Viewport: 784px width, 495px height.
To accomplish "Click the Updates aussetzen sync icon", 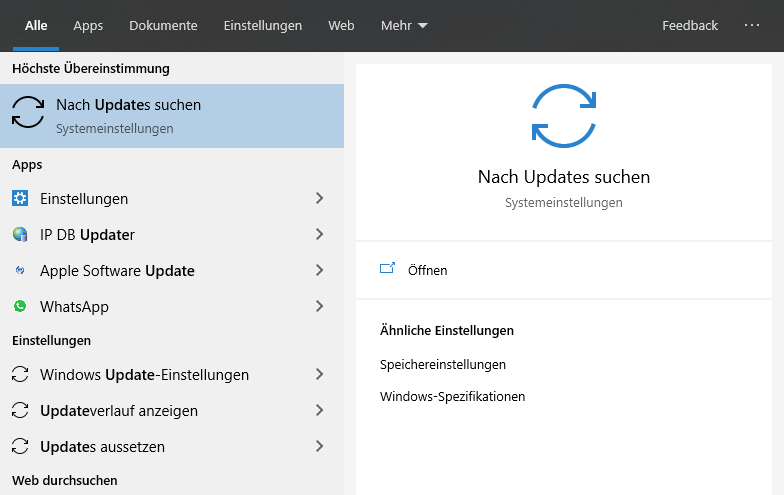I will (x=20, y=446).
